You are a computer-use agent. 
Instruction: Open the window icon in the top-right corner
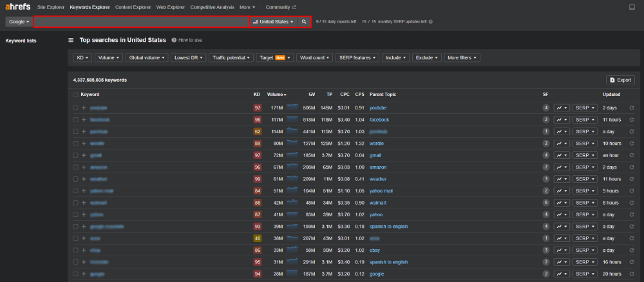coord(632,7)
